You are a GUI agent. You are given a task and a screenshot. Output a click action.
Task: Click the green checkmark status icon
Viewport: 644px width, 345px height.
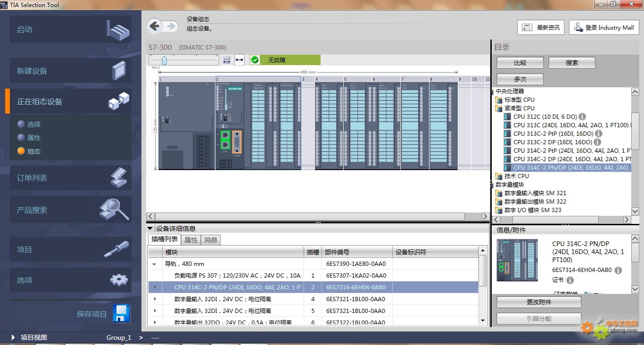pos(255,60)
